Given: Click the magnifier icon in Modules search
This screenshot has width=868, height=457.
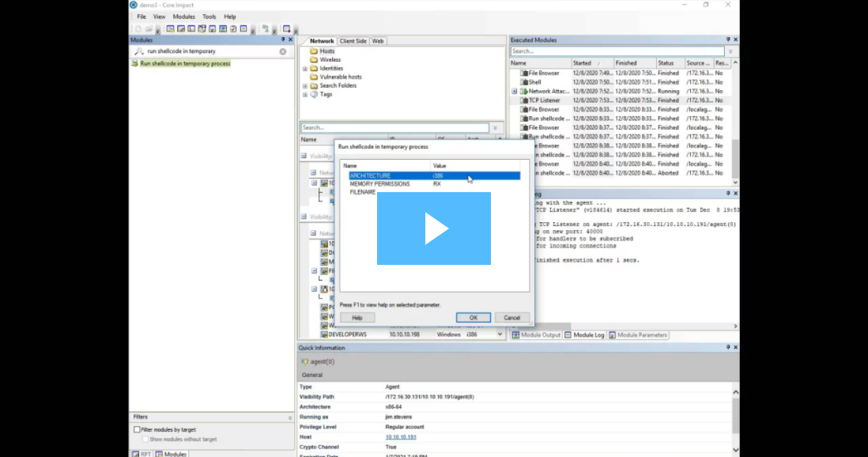Looking at the screenshot, I should point(138,51).
